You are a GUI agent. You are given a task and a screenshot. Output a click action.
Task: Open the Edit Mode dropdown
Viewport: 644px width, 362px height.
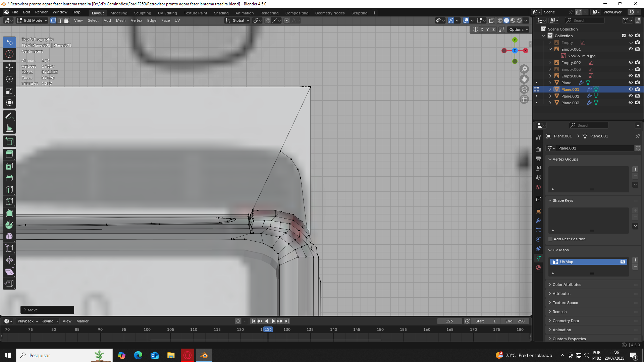(x=33, y=20)
